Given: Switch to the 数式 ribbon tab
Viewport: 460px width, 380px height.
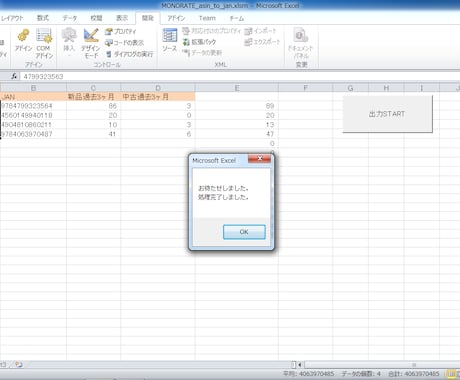Looking at the screenshot, I should [43, 18].
